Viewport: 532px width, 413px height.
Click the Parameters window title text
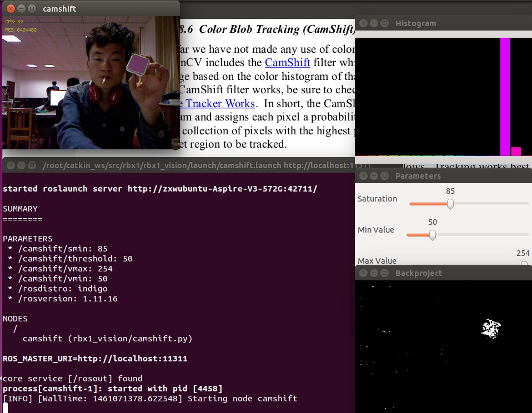pyautogui.click(x=418, y=176)
